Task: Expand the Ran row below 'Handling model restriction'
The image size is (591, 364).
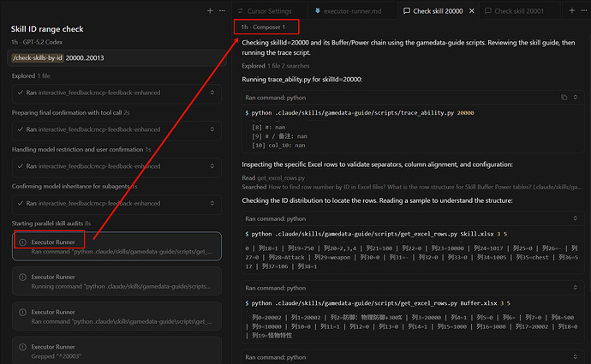Action: (x=212, y=166)
